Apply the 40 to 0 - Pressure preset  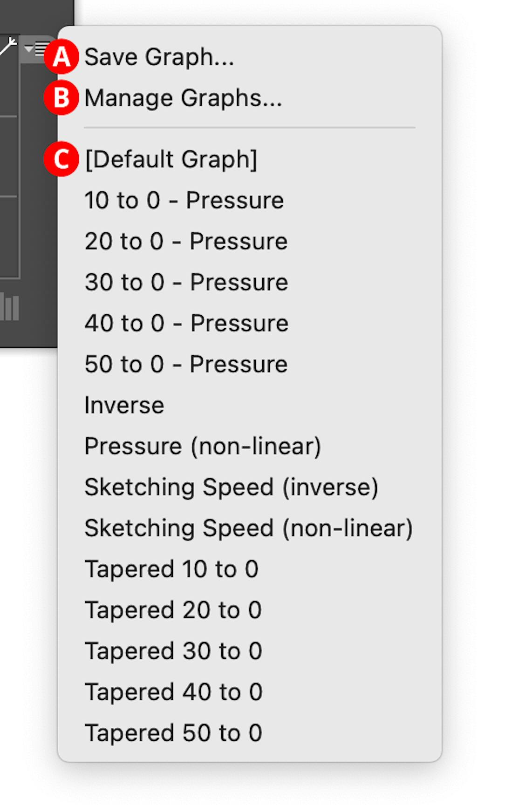tap(186, 323)
